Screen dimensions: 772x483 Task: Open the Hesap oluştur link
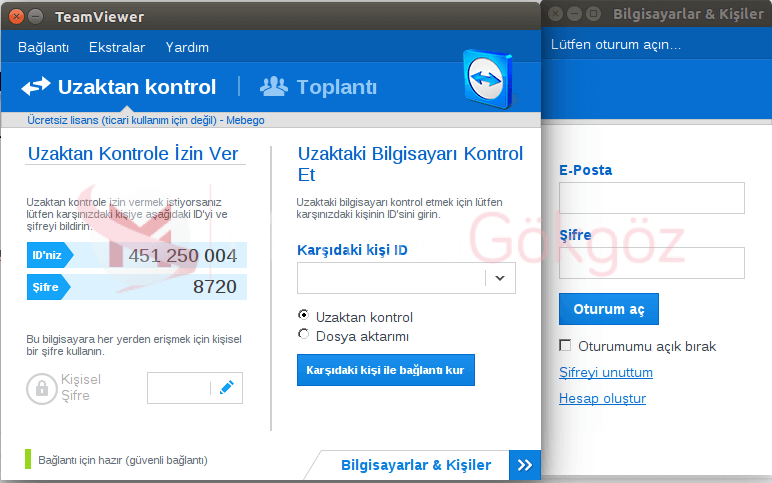602,398
